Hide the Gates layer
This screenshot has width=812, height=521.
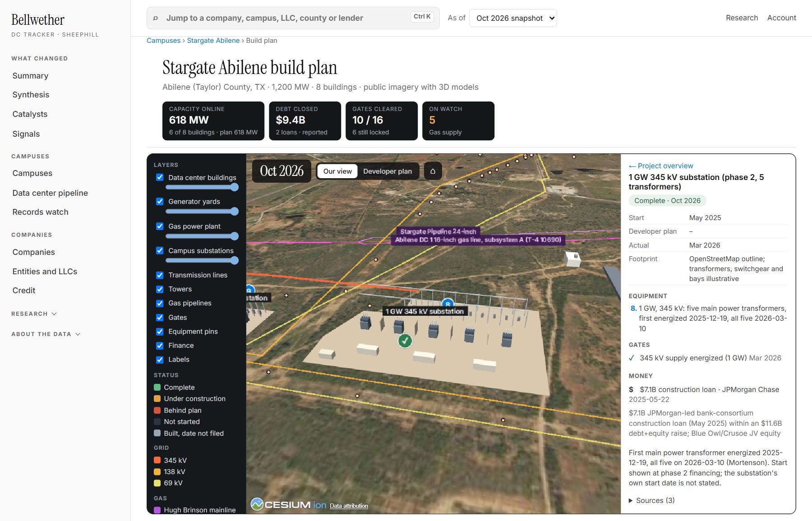pos(160,317)
